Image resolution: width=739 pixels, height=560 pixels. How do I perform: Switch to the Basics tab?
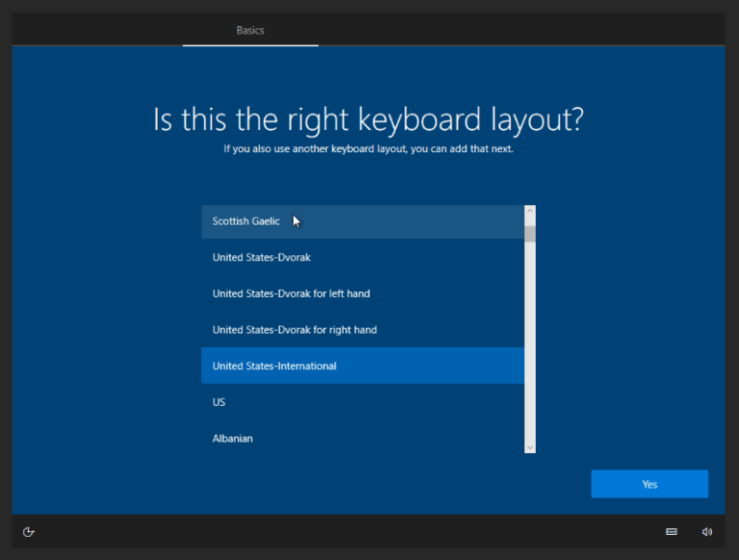tap(250, 30)
